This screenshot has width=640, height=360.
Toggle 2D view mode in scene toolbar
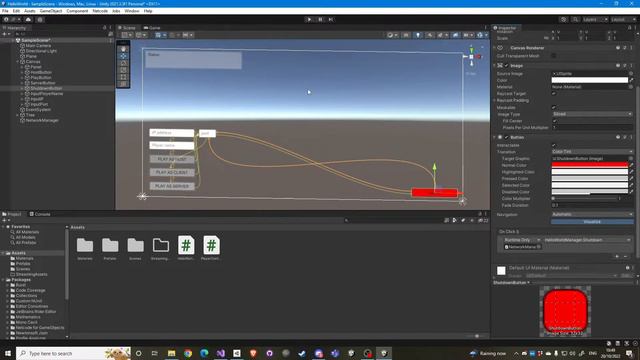406,35
